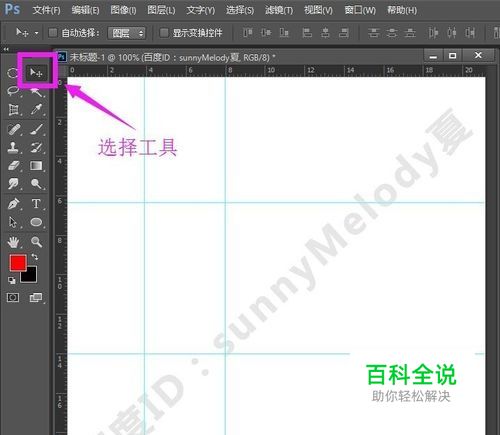This screenshot has height=435, width=500.
Task: Click Distribute Top Edges icon
Action: click(374, 33)
